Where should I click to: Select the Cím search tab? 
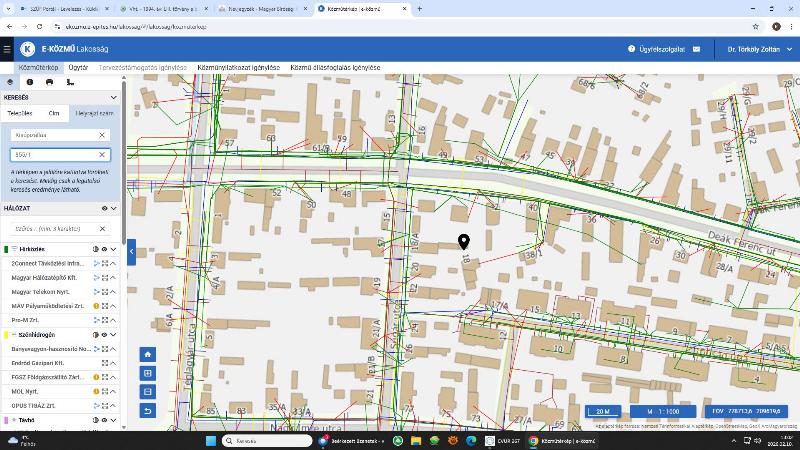tap(54, 114)
